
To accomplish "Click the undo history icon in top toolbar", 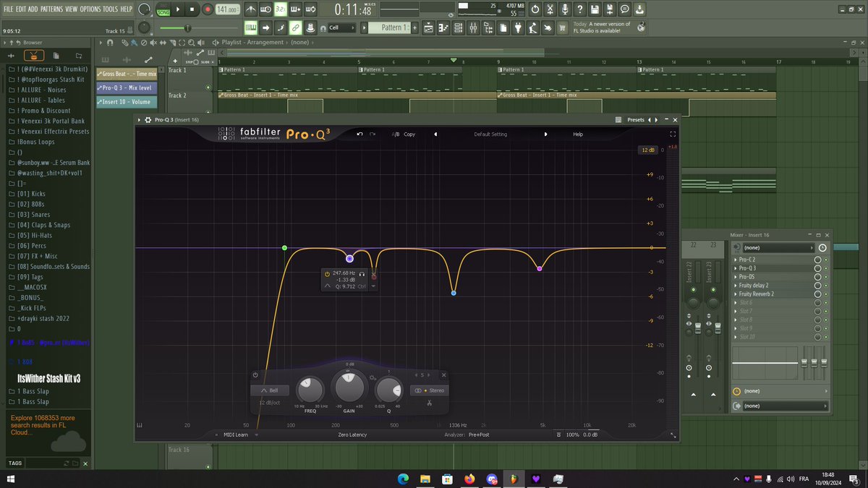I will pyautogui.click(x=535, y=9).
